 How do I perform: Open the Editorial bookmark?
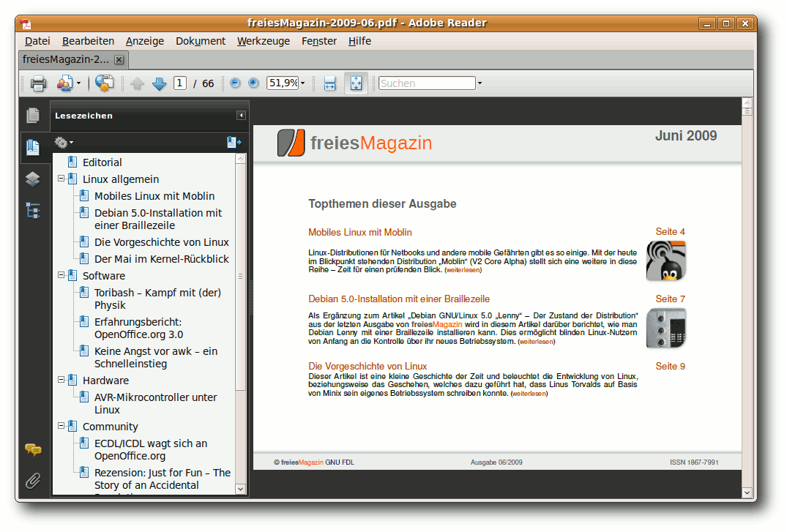click(102, 162)
